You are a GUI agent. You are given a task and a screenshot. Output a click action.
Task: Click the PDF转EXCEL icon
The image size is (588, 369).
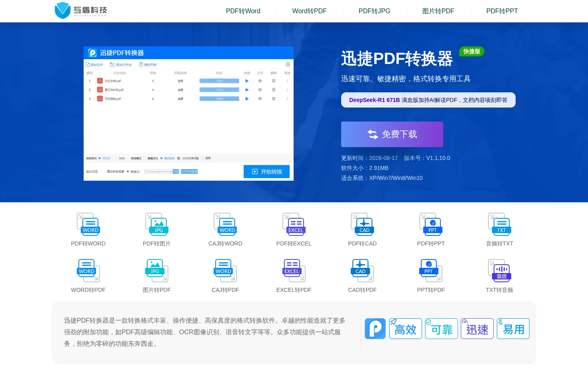coord(294,224)
